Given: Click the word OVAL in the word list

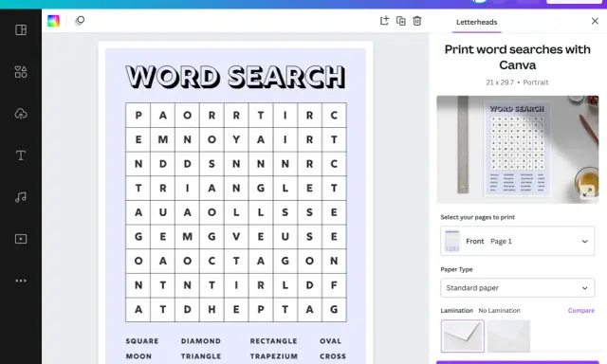Looking at the screenshot, I should point(331,341).
